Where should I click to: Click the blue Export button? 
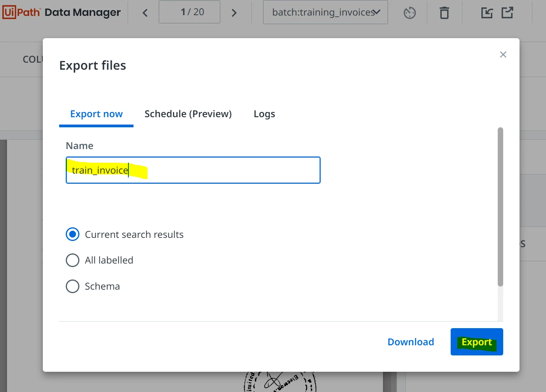click(477, 342)
